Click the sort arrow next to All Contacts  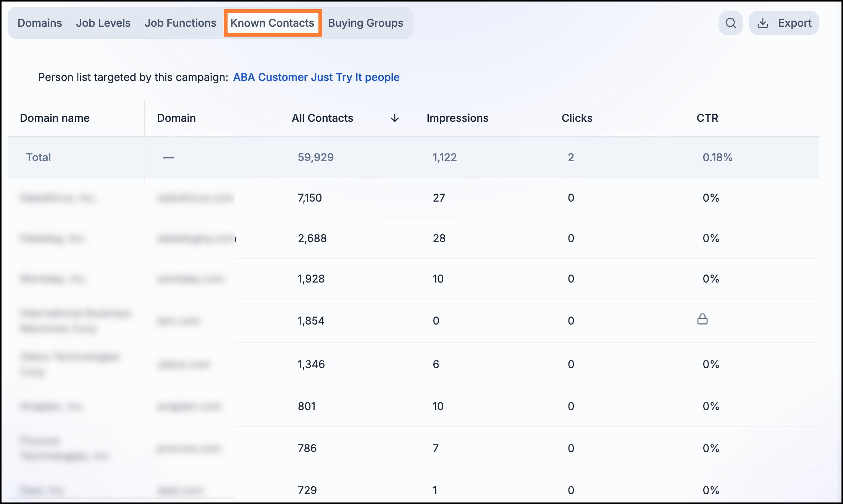coord(394,118)
